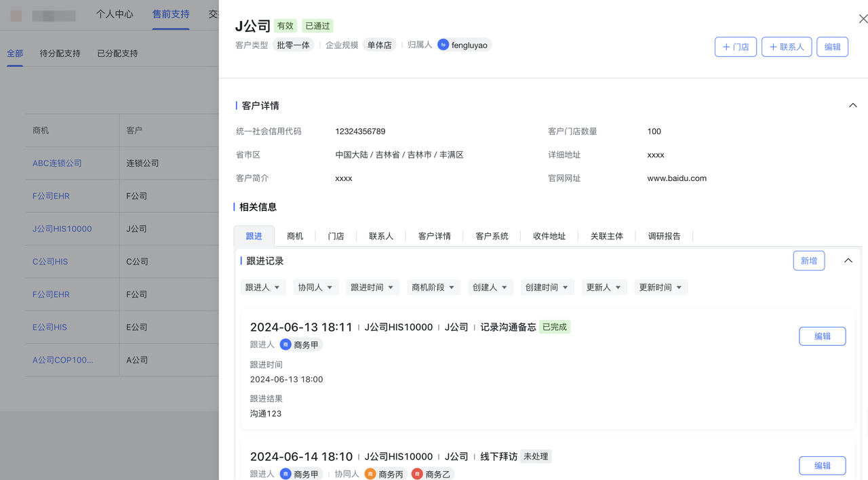Viewport: 868px width, 480px height.
Task: Click follow-up result text 沟通123
Action: (266, 414)
